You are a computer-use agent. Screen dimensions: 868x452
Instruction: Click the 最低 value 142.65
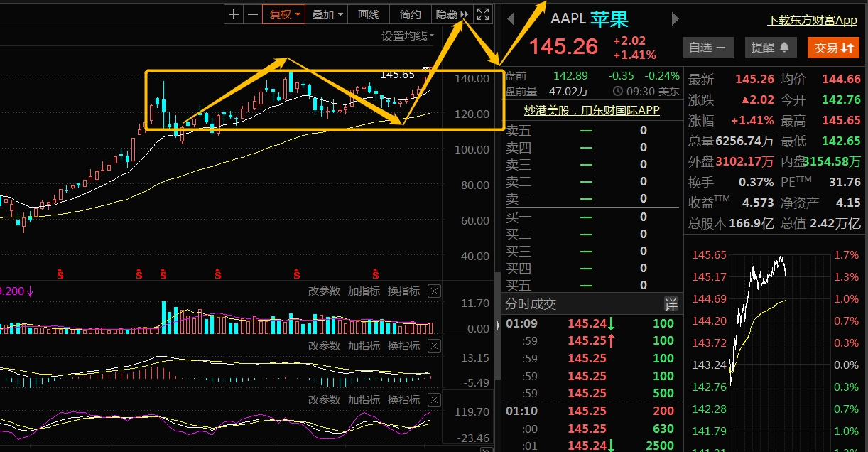point(841,141)
